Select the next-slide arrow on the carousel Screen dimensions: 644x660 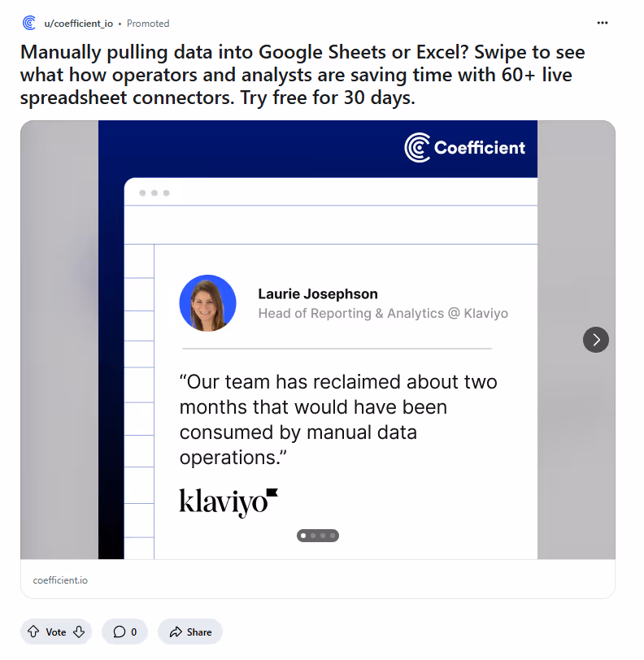click(x=595, y=340)
